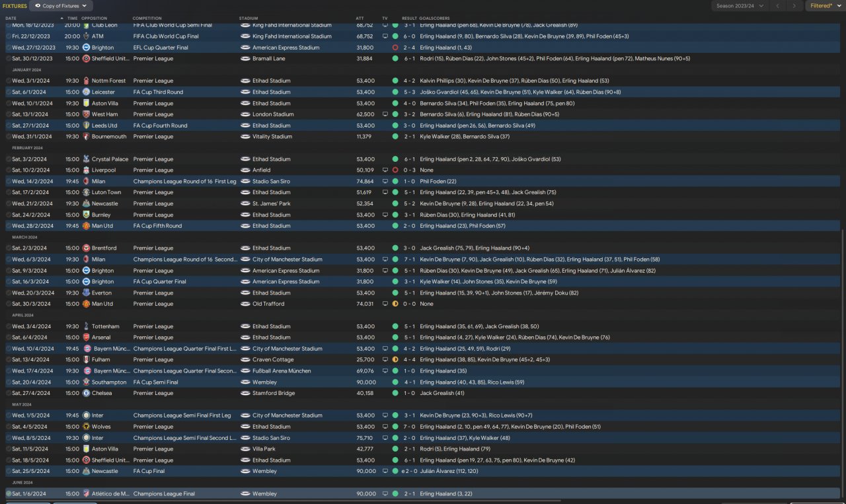
Task: Deselect the Sat, 1/6/2024 fixture row tick
Action: pyautogui.click(x=9, y=493)
